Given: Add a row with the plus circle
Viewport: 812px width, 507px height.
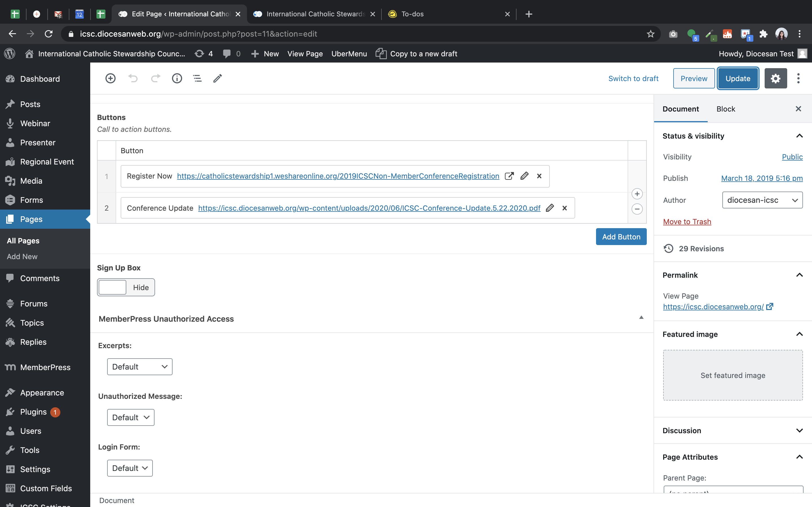Looking at the screenshot, I should (637, 194).
